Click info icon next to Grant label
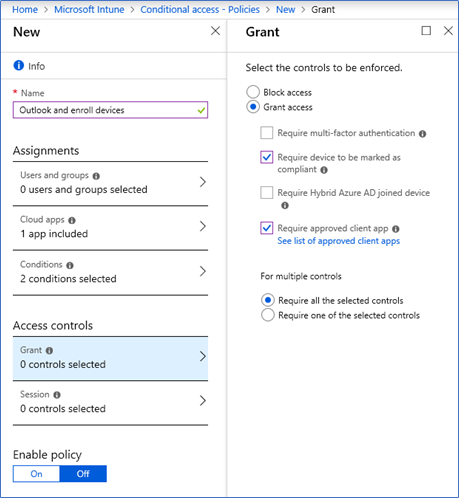Screen dimensions: 459x498 point(49,350)
